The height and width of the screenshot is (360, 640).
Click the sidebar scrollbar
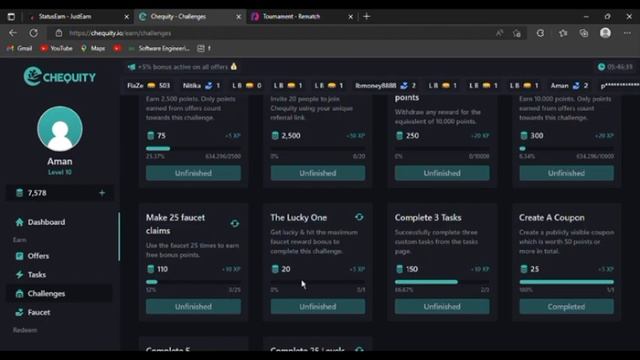pyautogui.click(x=119, y=236)
